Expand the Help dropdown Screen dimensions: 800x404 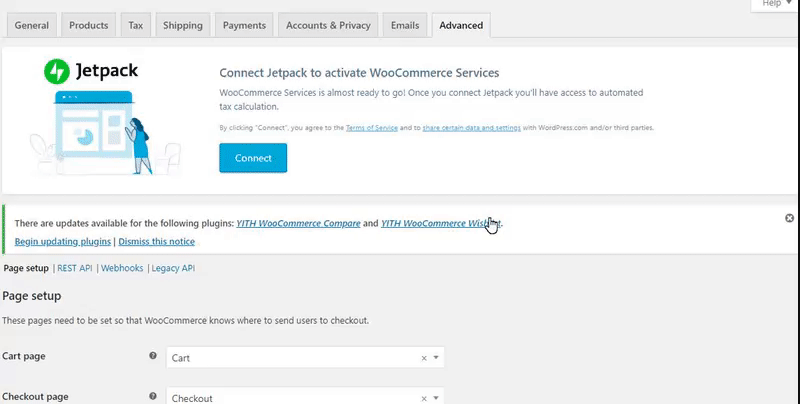coord(775,4)
